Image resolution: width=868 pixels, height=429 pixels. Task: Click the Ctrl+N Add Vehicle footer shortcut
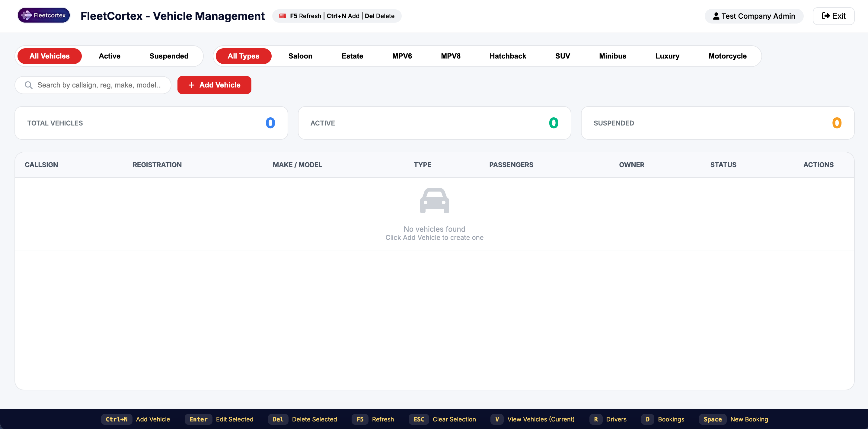[136, 419]
